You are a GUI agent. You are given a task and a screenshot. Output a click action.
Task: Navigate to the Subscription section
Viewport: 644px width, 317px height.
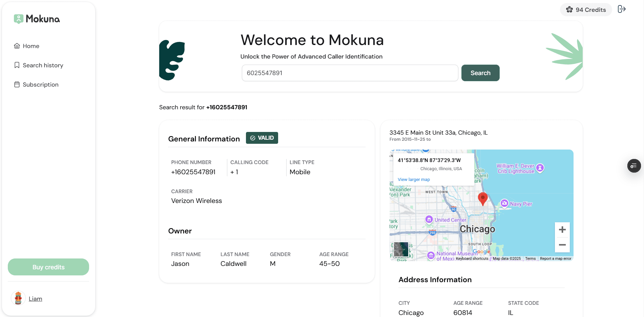pos(40,84)
